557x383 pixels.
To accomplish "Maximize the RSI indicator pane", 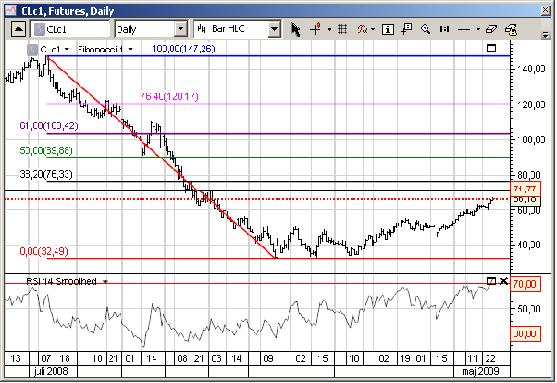I will pos(491,281).
